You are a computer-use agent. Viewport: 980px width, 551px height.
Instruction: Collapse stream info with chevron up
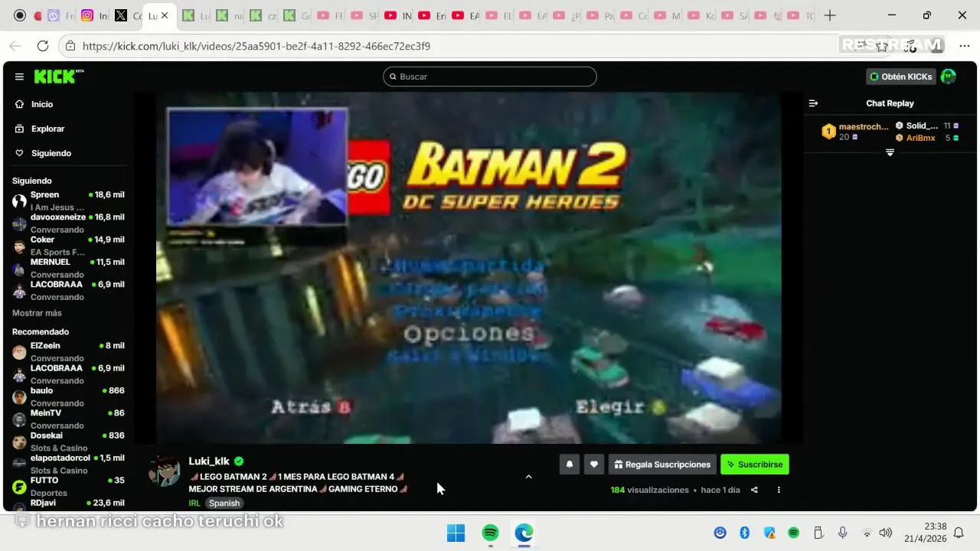coord(528,477)
